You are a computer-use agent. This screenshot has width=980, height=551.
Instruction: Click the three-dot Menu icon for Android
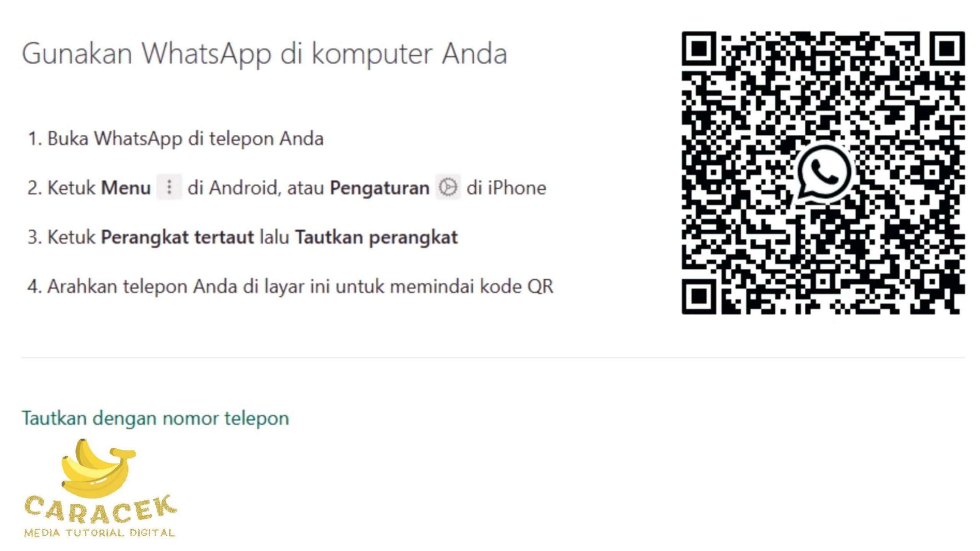click(x=169, y=187)
